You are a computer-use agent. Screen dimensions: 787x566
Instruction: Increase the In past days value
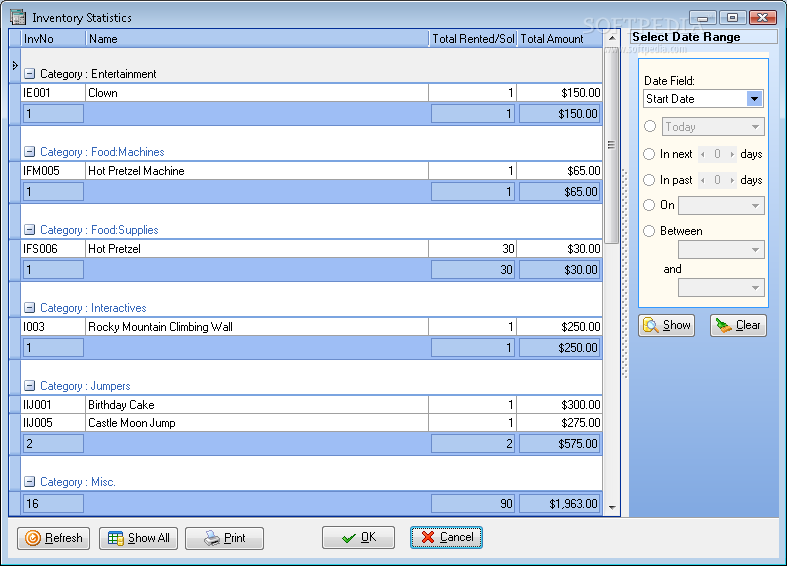(732, 180)
